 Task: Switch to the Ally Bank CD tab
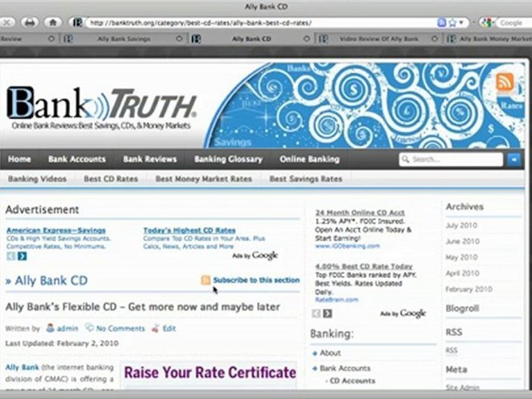252,39
